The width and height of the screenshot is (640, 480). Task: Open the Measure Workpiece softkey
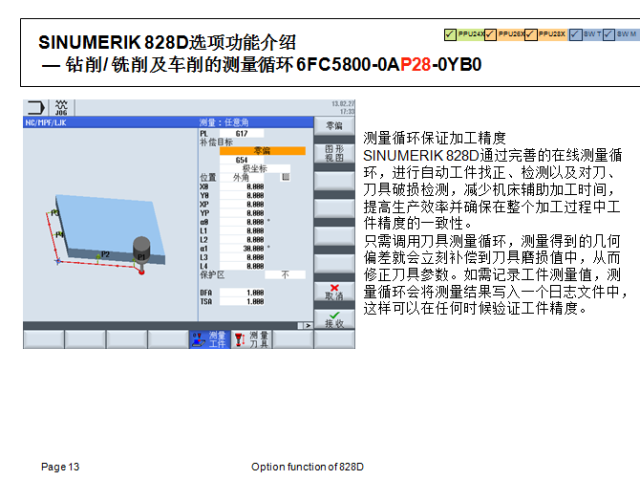210,340
